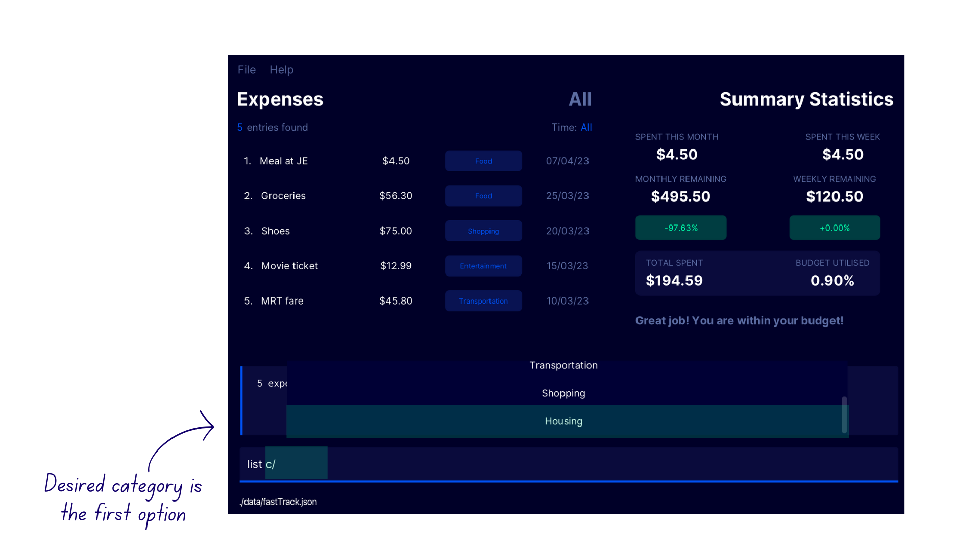Click the date 25/03/23
980x551 pixels.
(x=567, y=196)
